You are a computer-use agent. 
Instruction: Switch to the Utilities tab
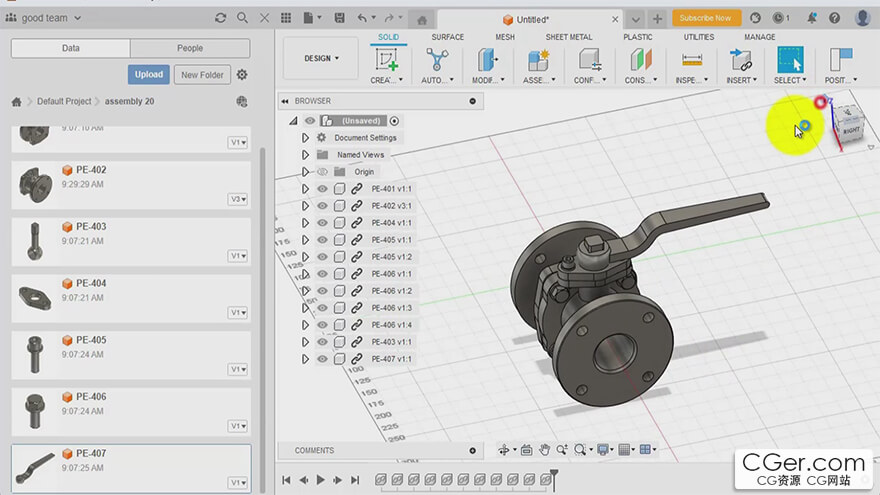pos(699,37)
